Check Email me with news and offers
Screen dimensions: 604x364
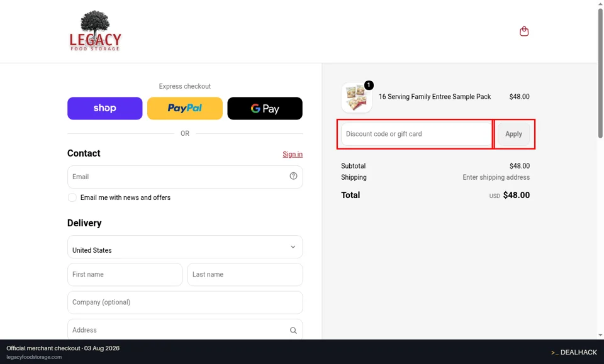[72, 197]
